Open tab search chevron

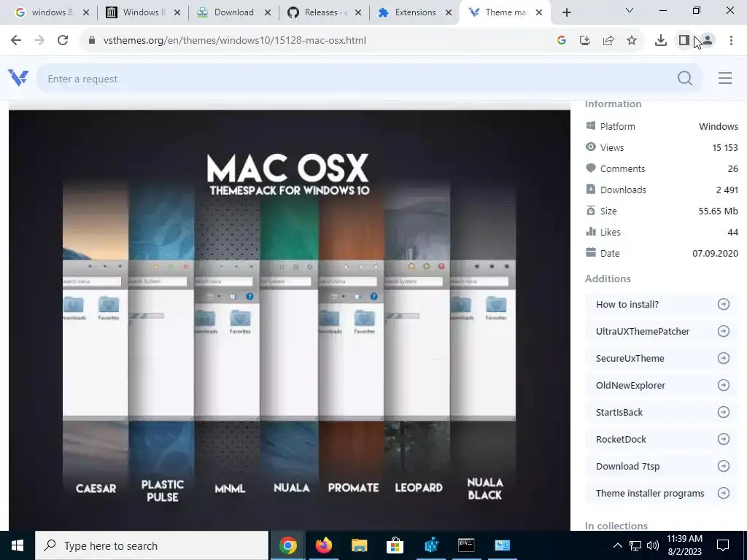(630, 10)
